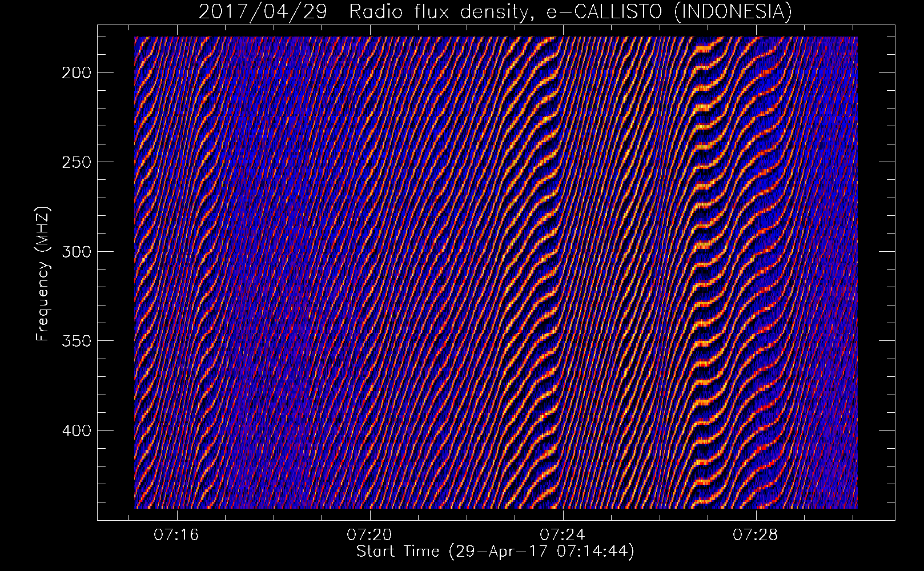Click the Frequency (MHZ) axis title
The height and width of the screenshot is (571, 924).
coord(43,274)
